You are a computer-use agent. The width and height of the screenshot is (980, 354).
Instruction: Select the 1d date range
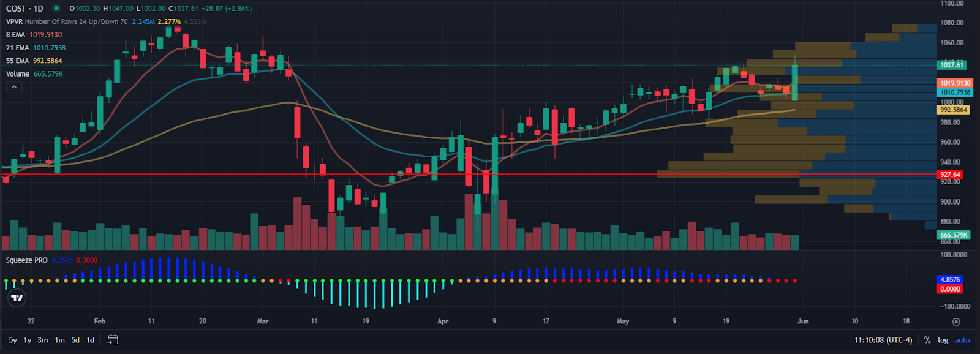coord(90,340)
